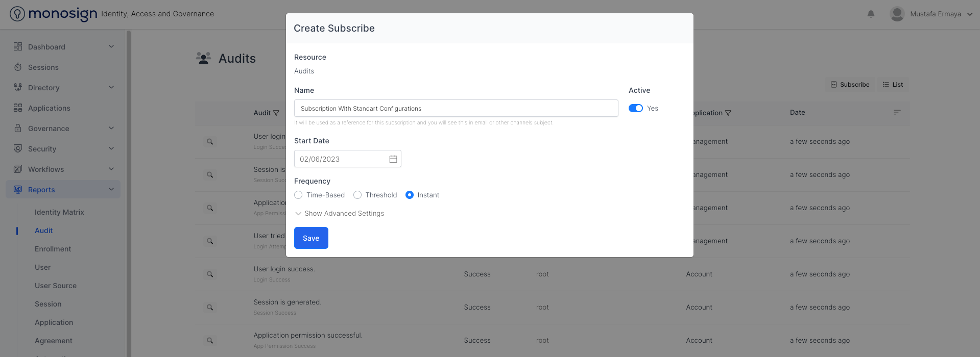This screenshot has height=357, width=980.
Task: Click the subscription Name text field
Action: click(x=456, y=109)
